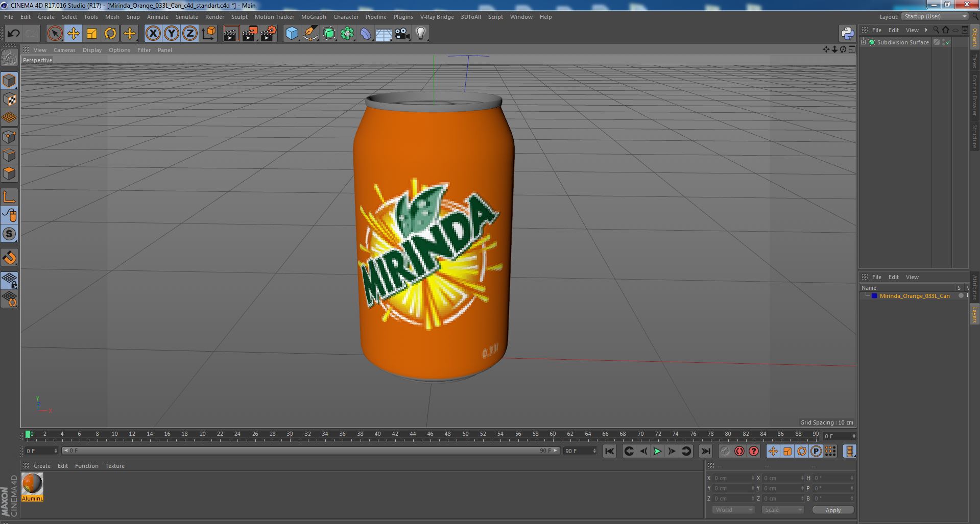Image resolution: width=980 pixels, height=524 pixels.
Task: Add a Floor environment object
Action: (384, 34)
